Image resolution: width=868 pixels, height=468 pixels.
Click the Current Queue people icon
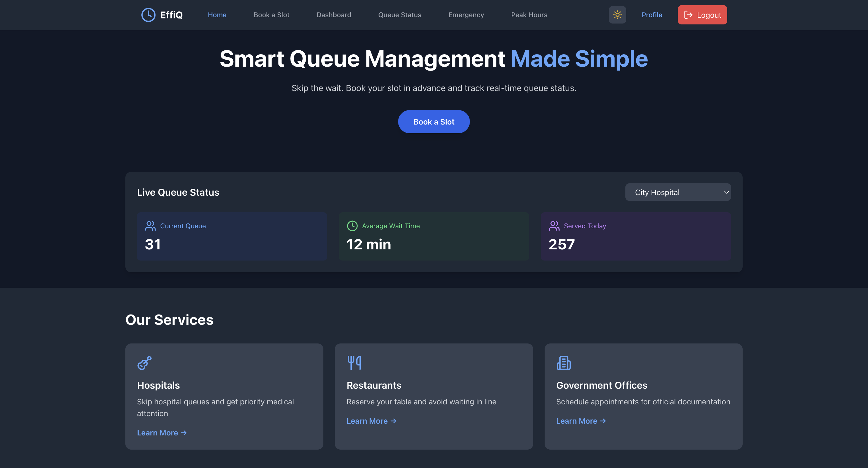point(150,226)
